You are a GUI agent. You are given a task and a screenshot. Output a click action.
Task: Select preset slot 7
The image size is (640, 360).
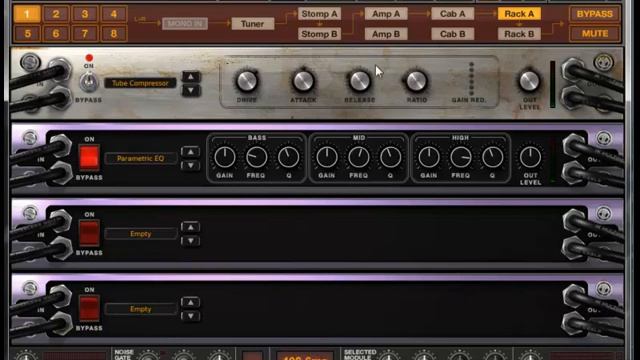coord(85,33)
